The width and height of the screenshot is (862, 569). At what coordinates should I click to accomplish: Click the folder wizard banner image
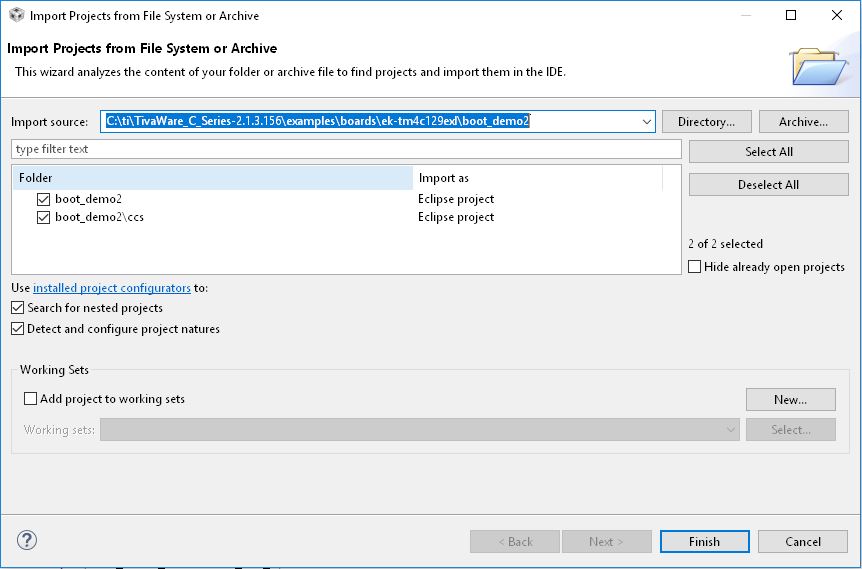817,66
